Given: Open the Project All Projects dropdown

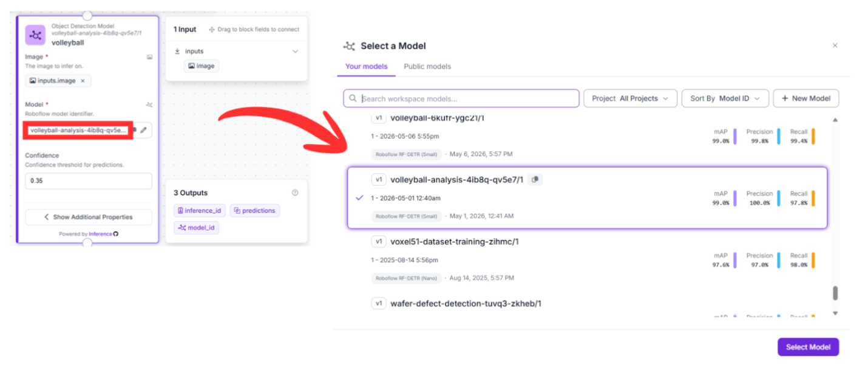Looking at the screenshot, I should (x=631, y=98).
